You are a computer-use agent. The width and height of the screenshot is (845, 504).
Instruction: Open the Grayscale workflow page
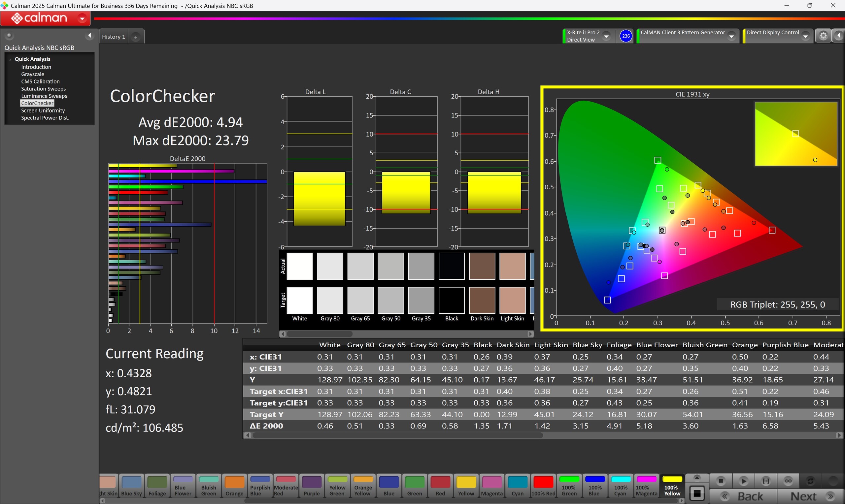click(33, 74)
